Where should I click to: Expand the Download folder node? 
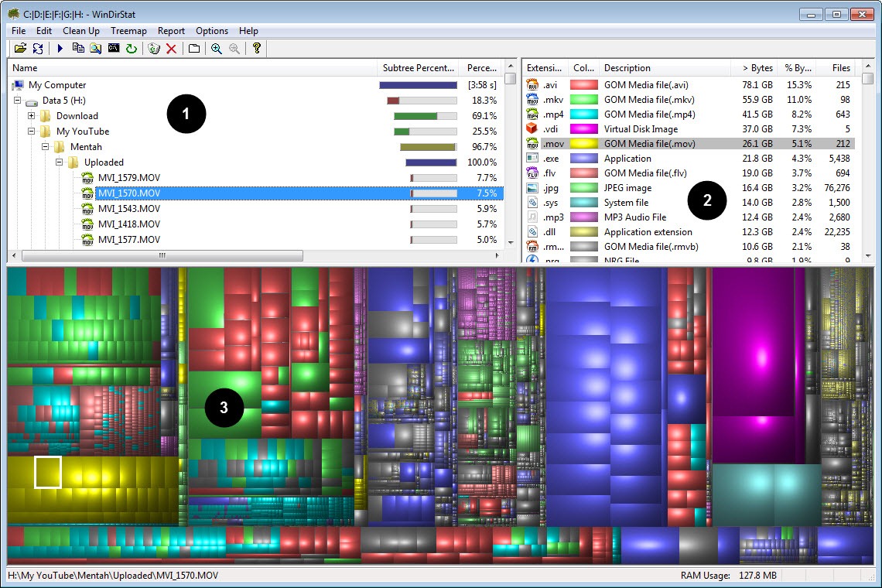32,116
